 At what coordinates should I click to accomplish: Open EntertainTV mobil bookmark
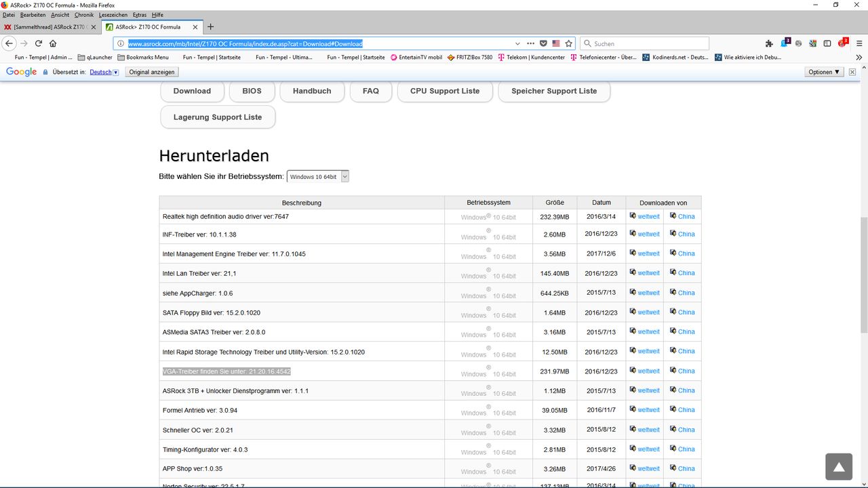pyautogui.click(x=416, y=58)
